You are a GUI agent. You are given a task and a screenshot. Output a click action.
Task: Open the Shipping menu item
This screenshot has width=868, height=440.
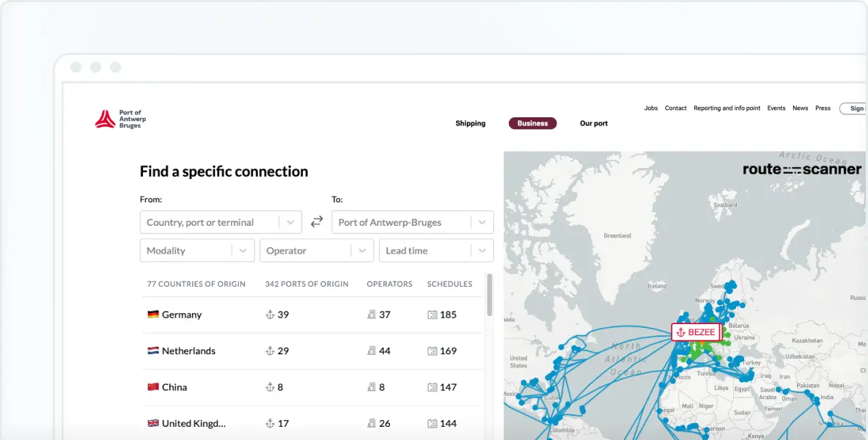[x=470, y=123]
